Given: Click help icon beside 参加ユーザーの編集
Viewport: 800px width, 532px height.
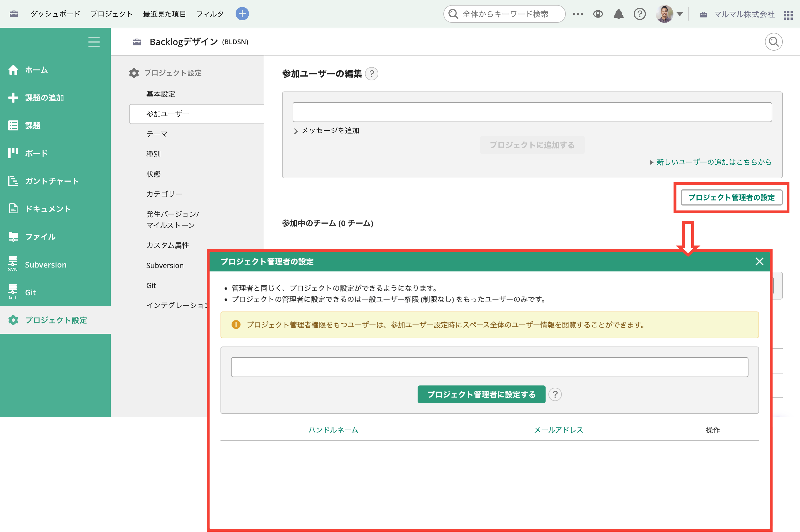Looking at the screenshot, I should click(x=372, y=74).
